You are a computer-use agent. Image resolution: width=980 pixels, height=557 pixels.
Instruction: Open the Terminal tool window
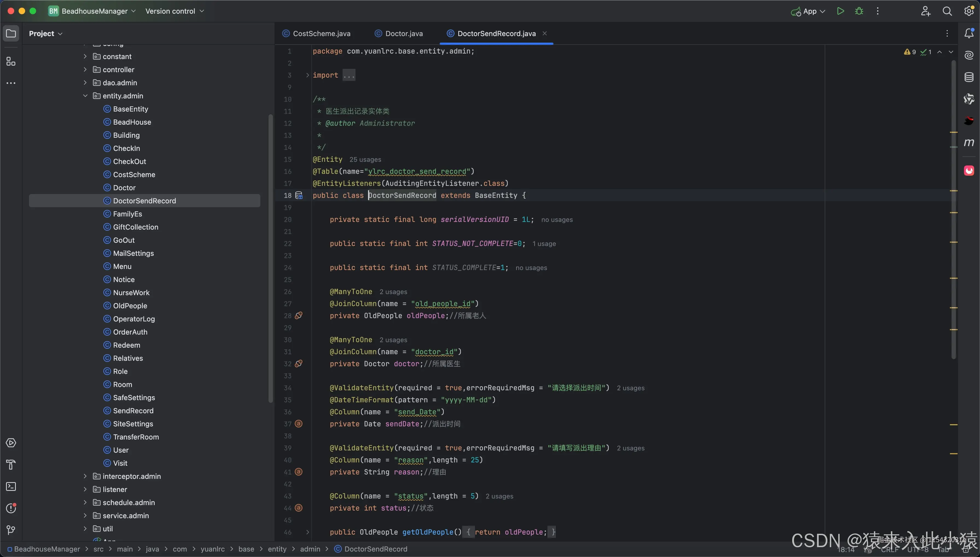tap(11, 486)
